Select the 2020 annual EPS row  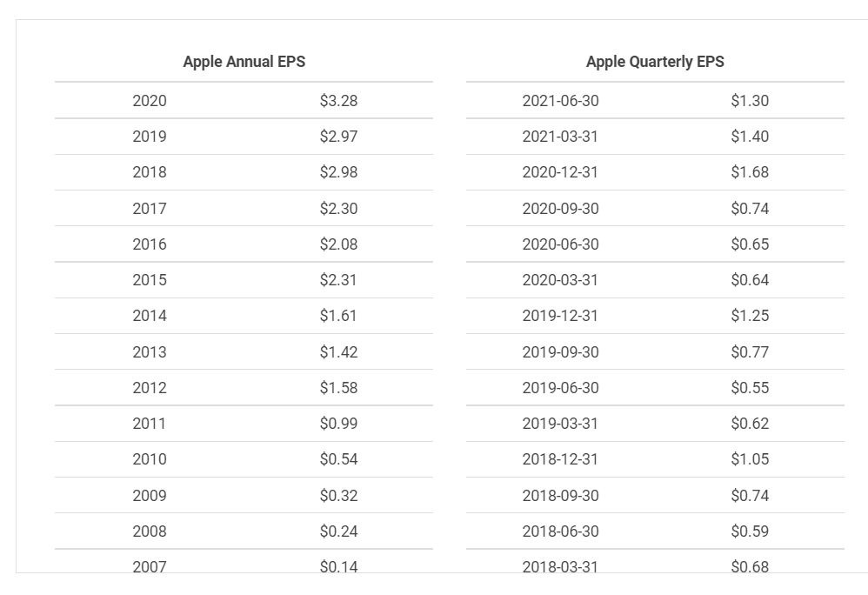click(x=244, y=101)
